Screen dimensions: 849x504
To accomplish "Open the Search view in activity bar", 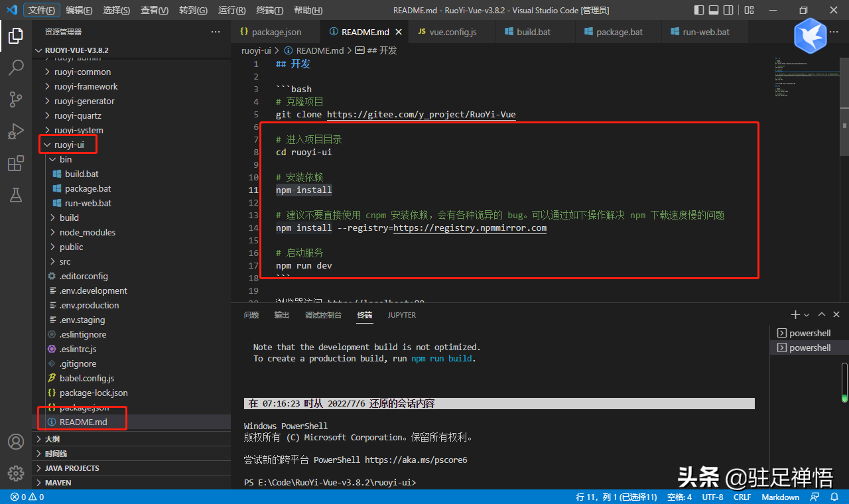I will [x=16, y=68].
